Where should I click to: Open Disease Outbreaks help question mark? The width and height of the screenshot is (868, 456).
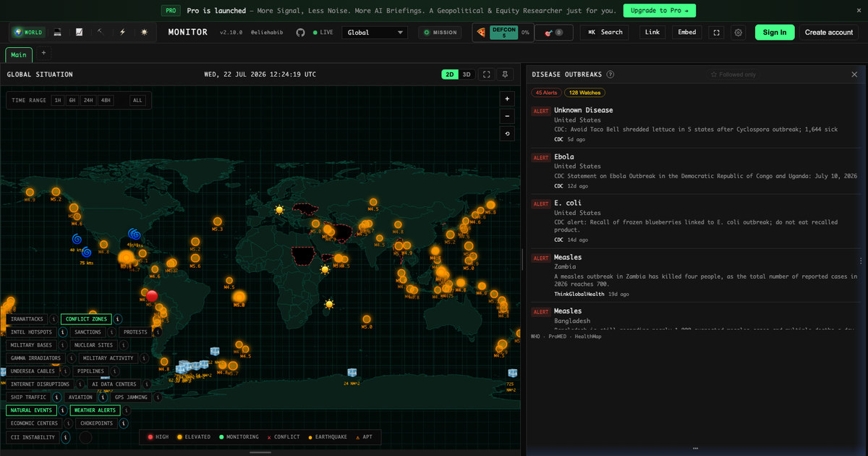(610, 75)
